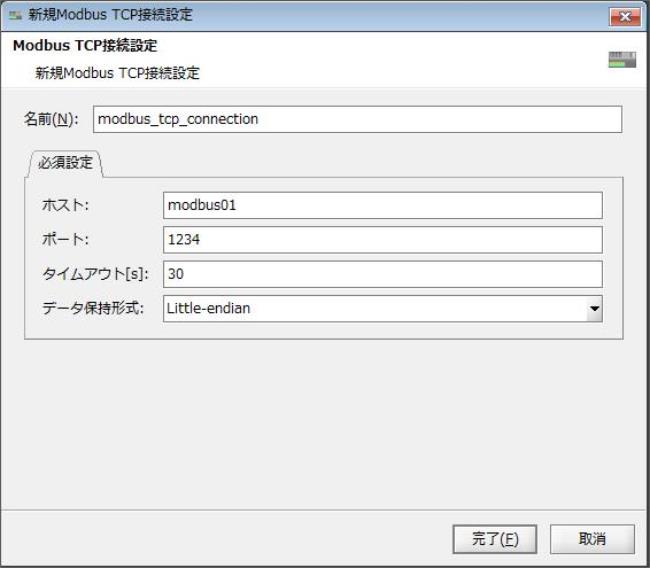Click the タイムアウト[s] field showing 30

382,274
